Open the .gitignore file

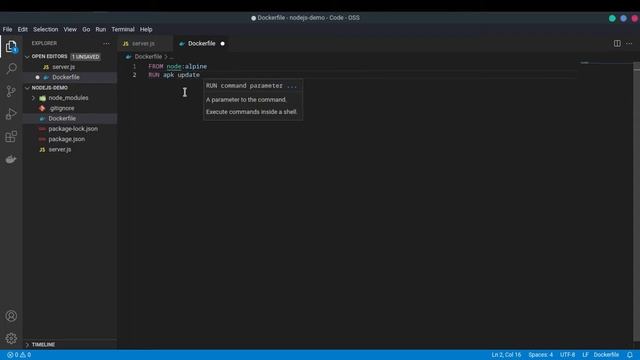[x=70, y=108]
